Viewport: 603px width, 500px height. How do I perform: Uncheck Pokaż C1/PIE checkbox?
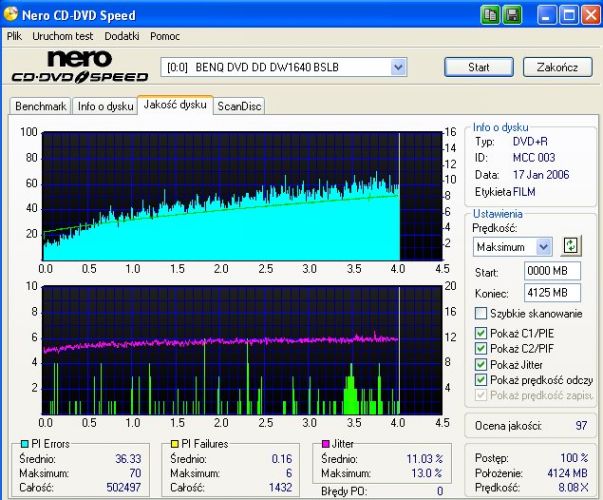pos(481,333)
